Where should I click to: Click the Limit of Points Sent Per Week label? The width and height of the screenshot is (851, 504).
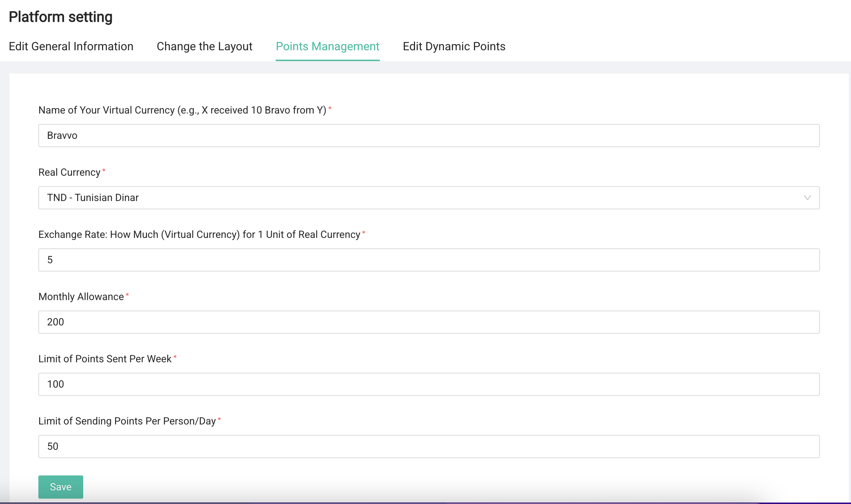coord(105,359)
